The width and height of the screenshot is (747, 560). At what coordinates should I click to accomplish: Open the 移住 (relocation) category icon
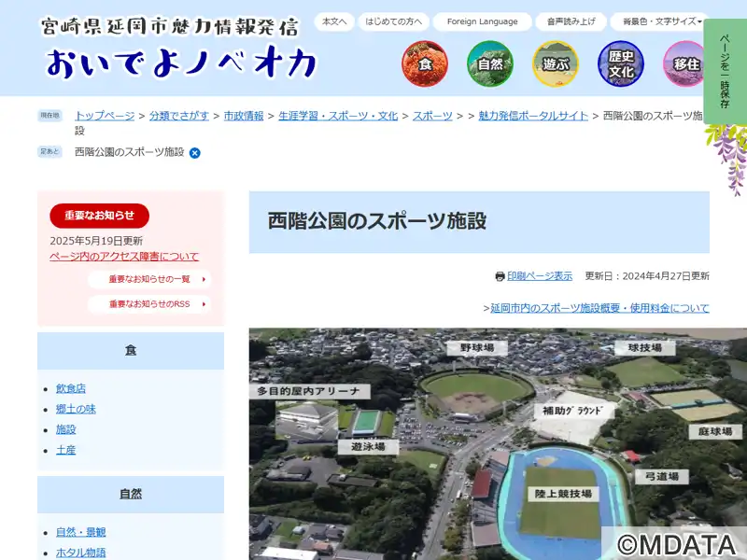coord(684,63)
